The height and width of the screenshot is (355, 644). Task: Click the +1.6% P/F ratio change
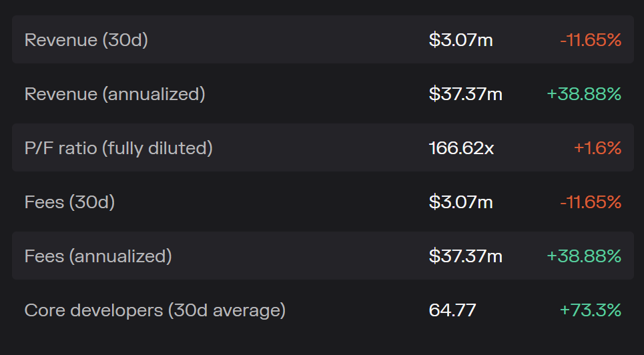[597, 148]
